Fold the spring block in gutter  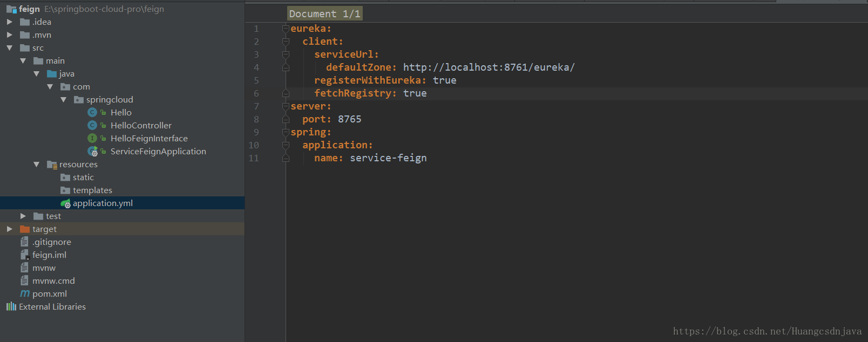pos(286,132)
